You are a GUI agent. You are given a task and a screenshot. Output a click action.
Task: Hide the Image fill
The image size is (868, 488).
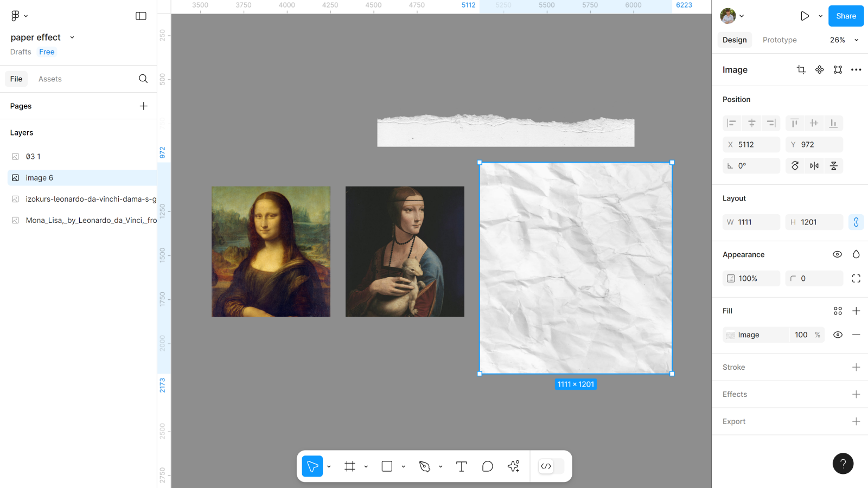pyautogui.click(x=838, y=335)
